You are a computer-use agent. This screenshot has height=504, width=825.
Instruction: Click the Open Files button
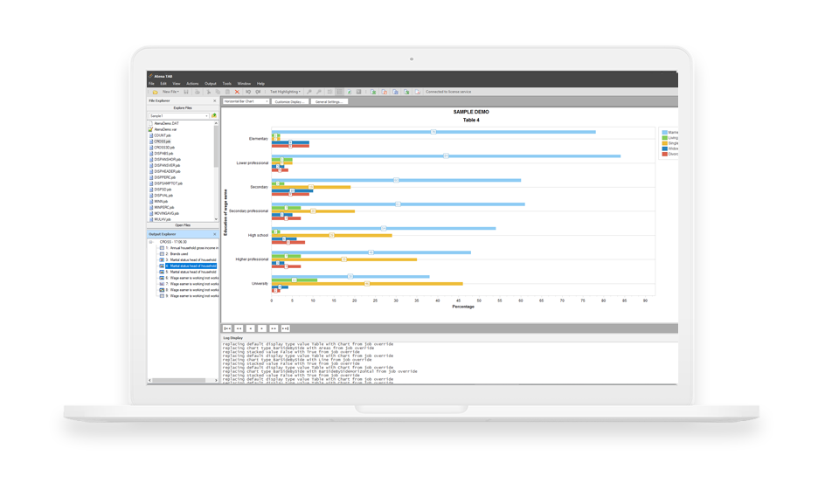183,225
